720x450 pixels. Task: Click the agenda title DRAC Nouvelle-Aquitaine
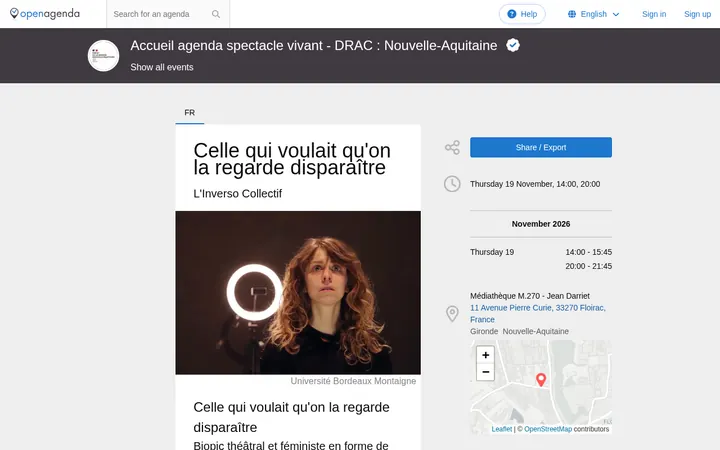point(314,45)
